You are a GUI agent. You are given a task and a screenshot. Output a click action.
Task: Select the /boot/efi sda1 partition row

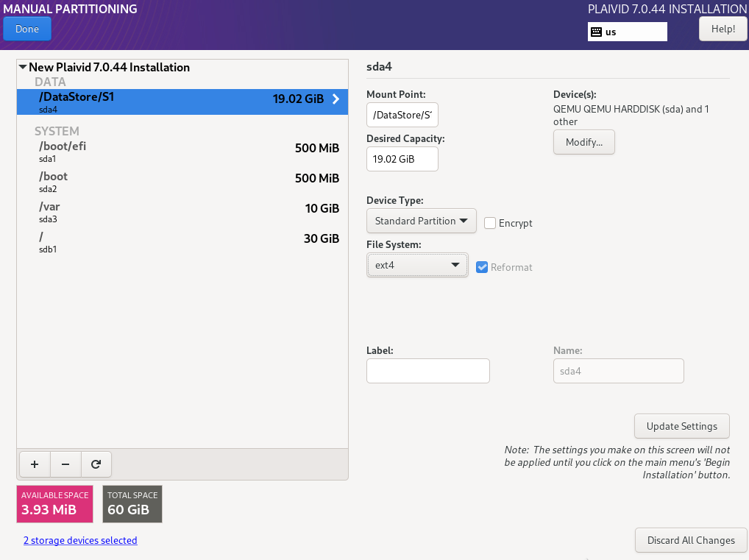[x=182, y=152]
